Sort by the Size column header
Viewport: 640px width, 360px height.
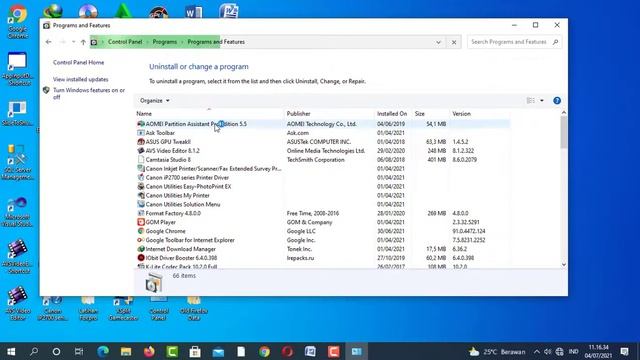point(420,113)
